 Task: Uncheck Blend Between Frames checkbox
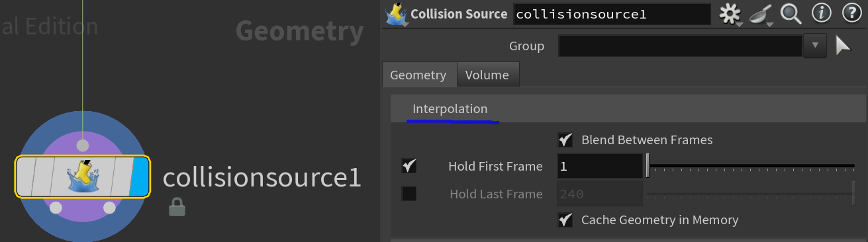[565, 140]
